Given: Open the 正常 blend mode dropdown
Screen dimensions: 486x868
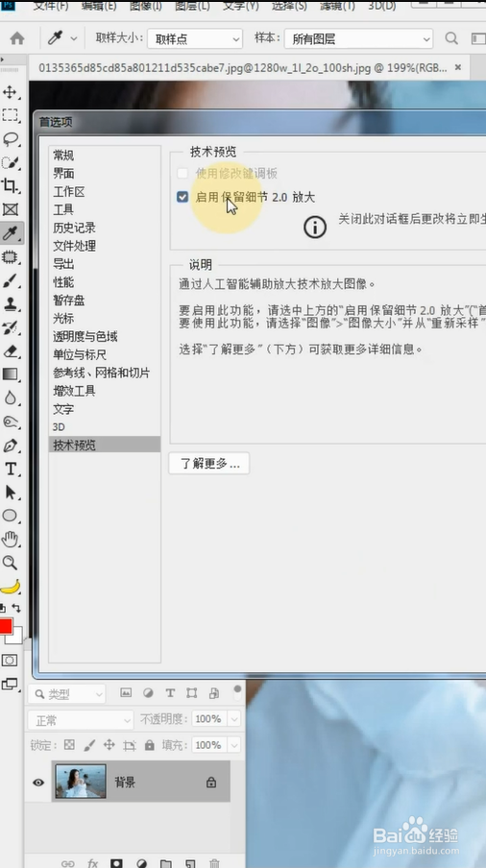Looking at the screenshot, I should [81, 720].
